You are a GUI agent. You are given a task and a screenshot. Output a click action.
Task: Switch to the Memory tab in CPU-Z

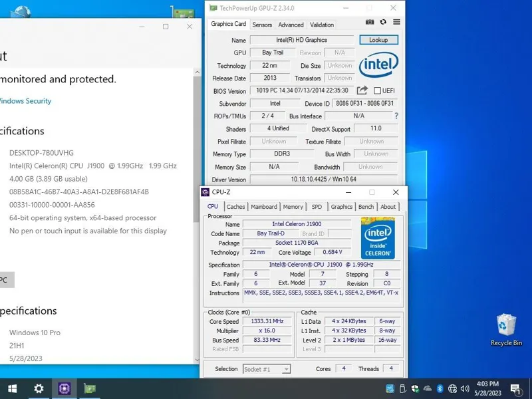pos(293,207)
